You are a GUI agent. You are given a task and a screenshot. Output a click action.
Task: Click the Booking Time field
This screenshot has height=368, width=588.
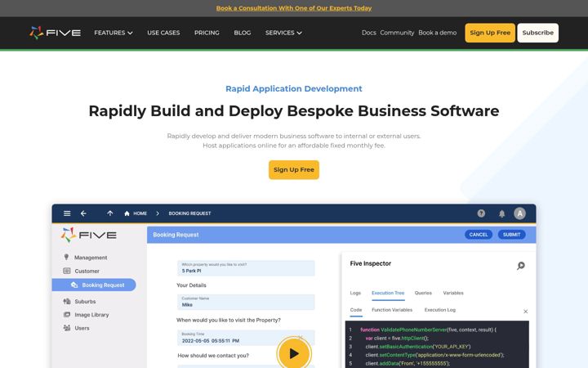pyautogui.click(x=246, y=338)
